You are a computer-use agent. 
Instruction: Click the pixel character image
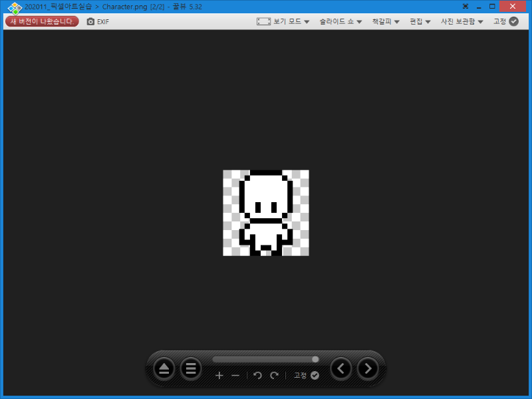click(x=265, y=213)
